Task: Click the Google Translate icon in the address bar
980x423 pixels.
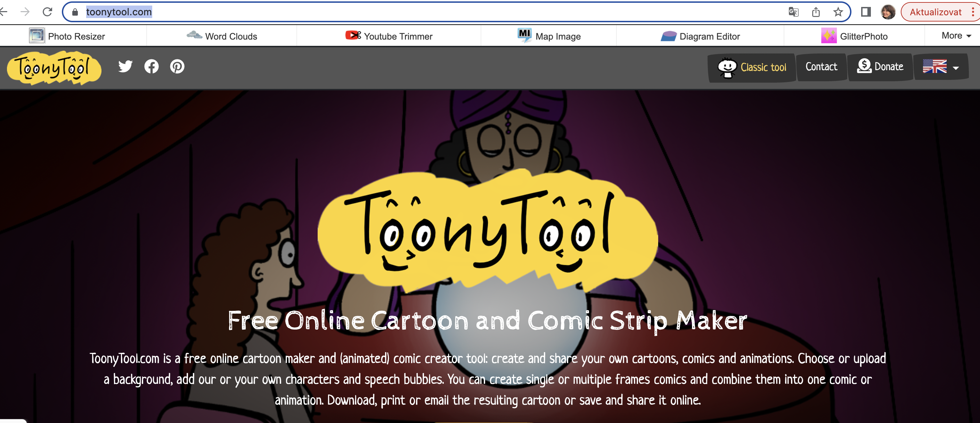Action: click(x=793, y=12)
